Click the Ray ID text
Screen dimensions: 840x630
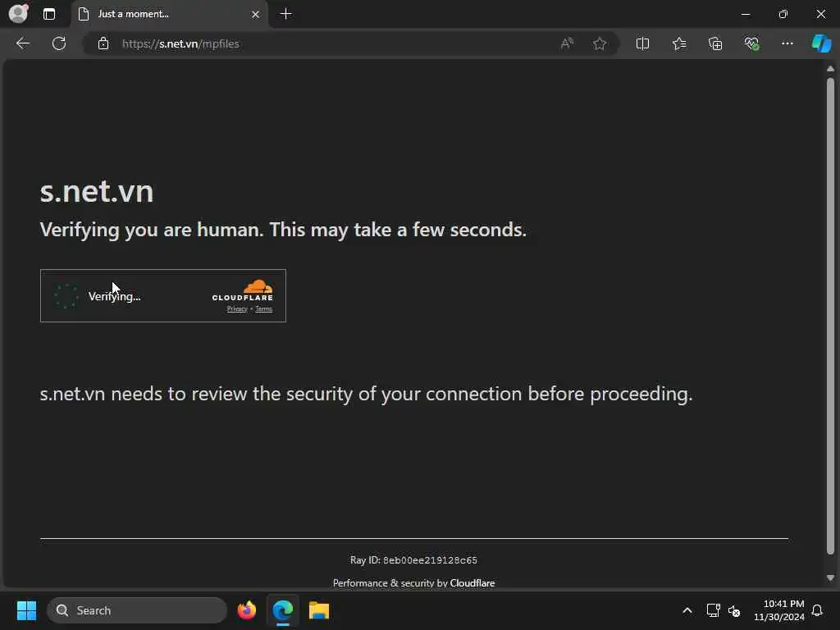[x=413, y=559]
